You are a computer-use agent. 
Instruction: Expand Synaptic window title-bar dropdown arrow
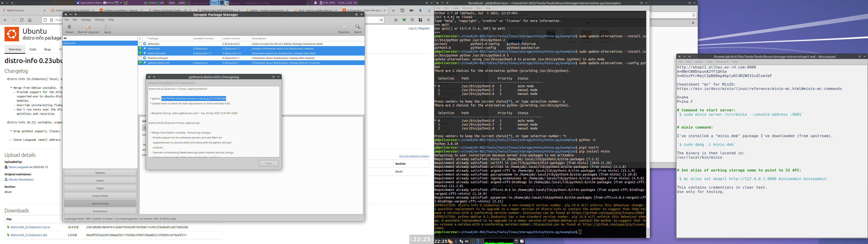(x=361, y=14)
